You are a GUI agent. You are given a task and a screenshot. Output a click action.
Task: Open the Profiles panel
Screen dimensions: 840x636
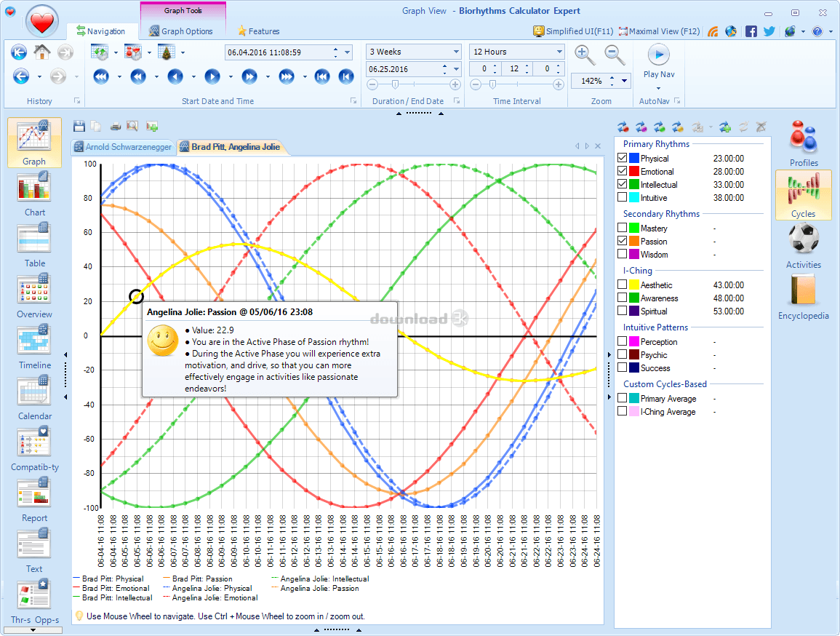(x=804, y=143)
